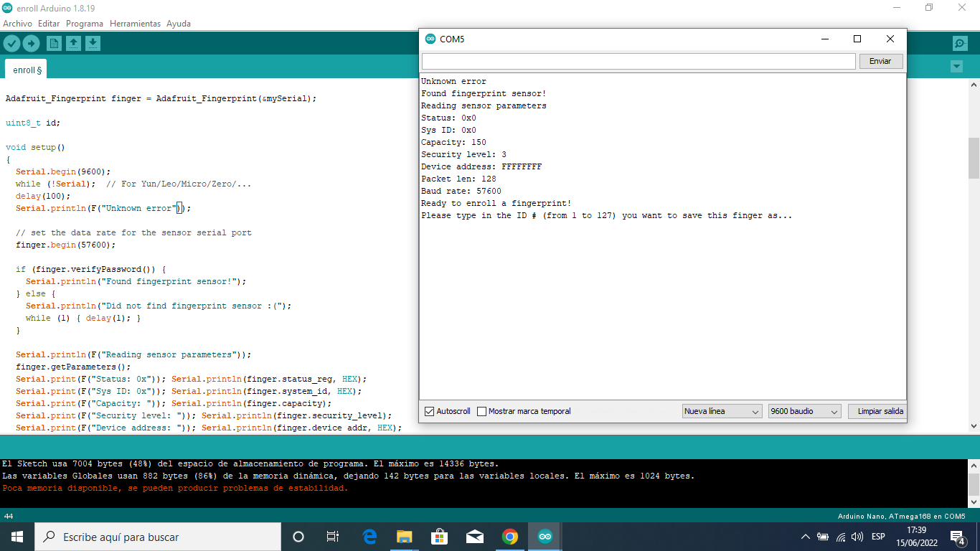The image size is (980, 551).
Task: Open the notification center icon
Action: click(958, 537)
